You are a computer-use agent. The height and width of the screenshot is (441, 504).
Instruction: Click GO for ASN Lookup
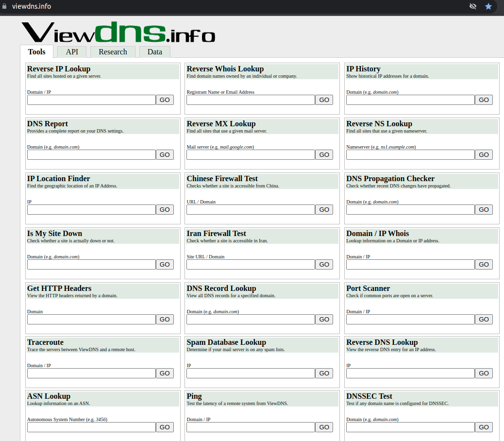[165, 427]
